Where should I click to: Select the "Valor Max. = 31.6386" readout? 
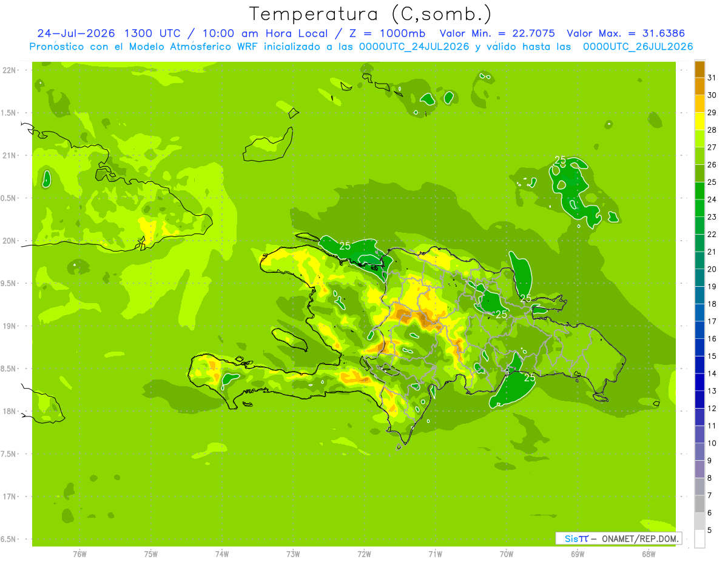[x=625, y=33]
